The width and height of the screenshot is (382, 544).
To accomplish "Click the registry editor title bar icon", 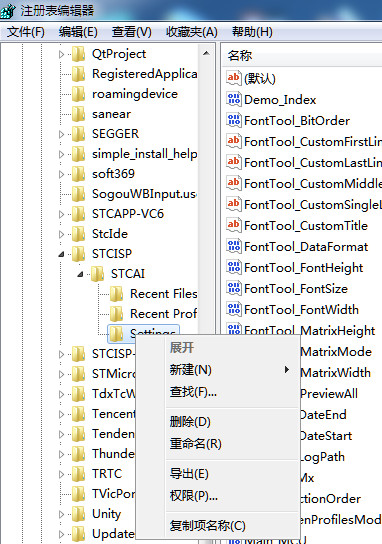I will pyautogui.click(x=8, y=10).
